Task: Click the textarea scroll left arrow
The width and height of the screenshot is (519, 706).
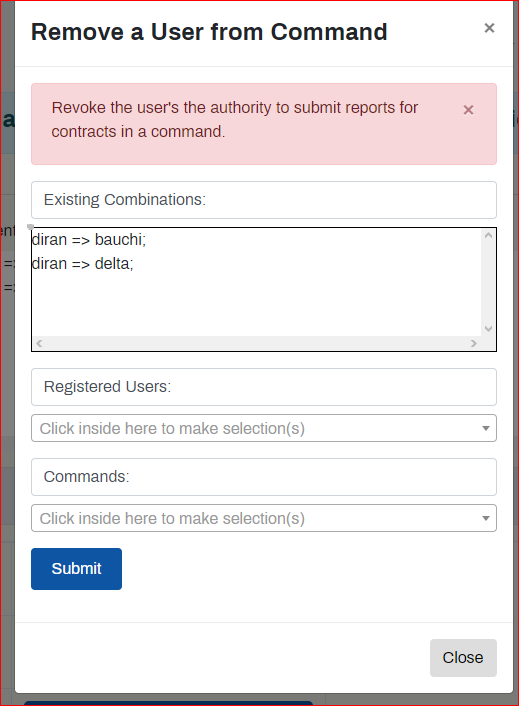Action: click(39, 343)
